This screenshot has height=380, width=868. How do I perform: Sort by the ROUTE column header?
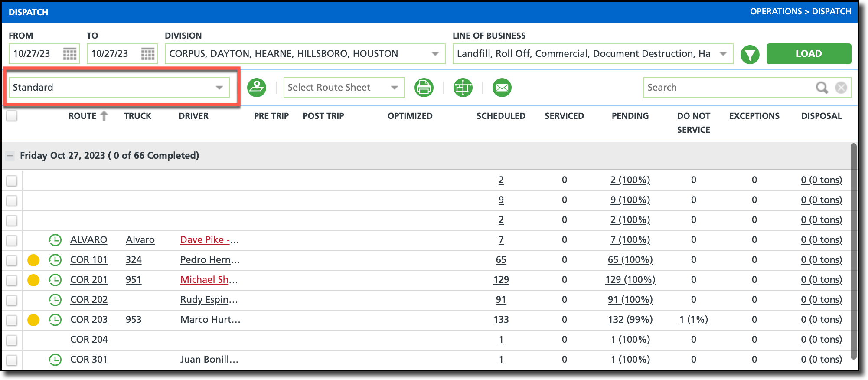pos(82,116)
